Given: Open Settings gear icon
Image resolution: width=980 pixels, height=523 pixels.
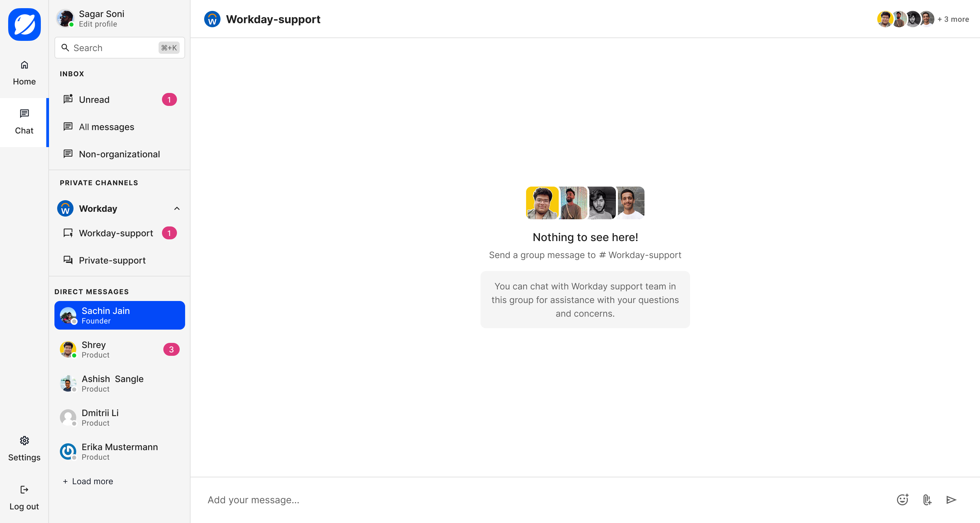Looking at the screenshot, I should pos(24,440).
